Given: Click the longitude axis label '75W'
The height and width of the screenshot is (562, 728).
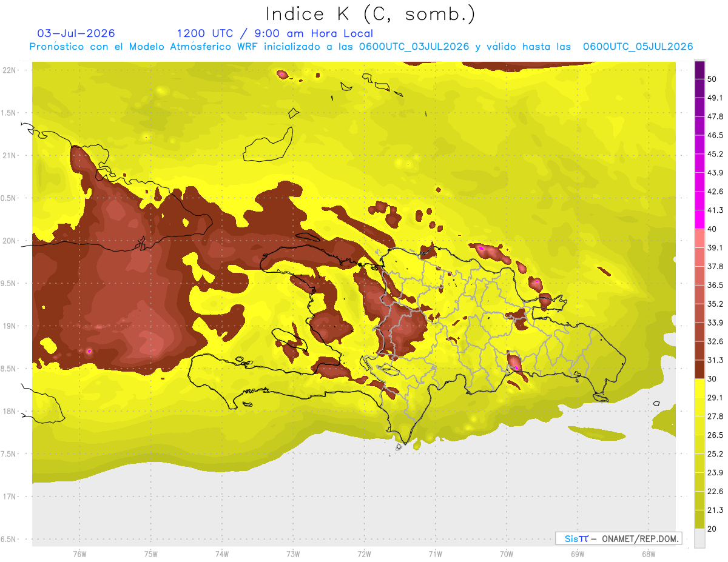Looking at the screenshot, I should click(150, 554).
